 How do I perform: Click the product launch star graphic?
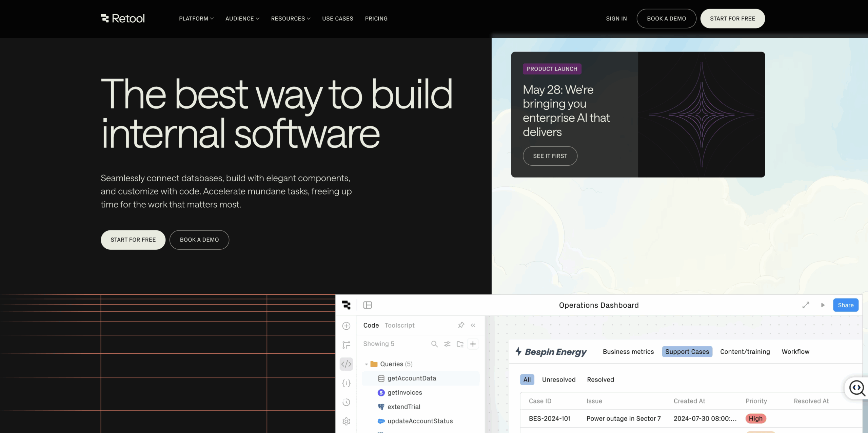[702, 115]
